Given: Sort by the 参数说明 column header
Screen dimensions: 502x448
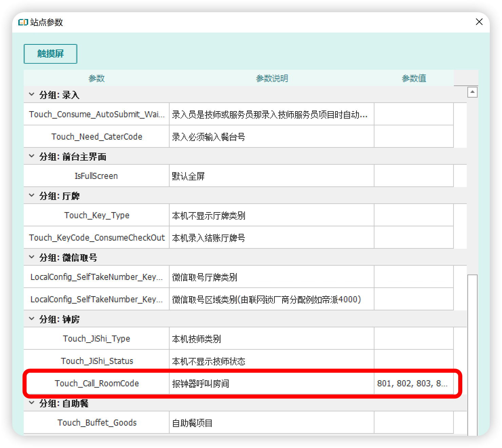Looking at the screenshot, I should pyautogui.click(x=272, y=78).
